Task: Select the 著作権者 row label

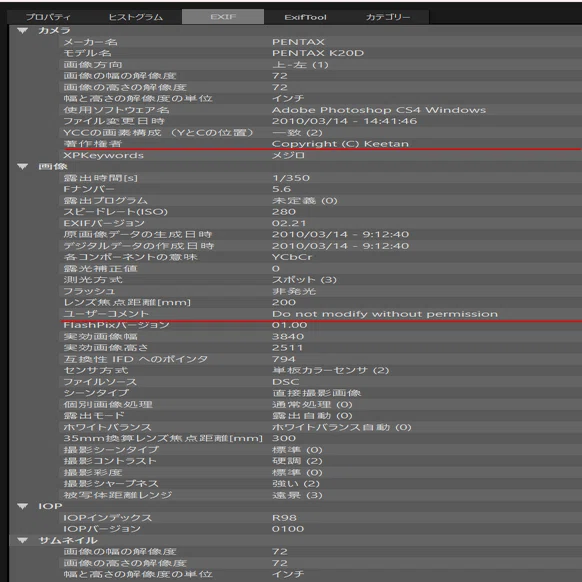Action: pyautogui.click(x=92, y=144)
